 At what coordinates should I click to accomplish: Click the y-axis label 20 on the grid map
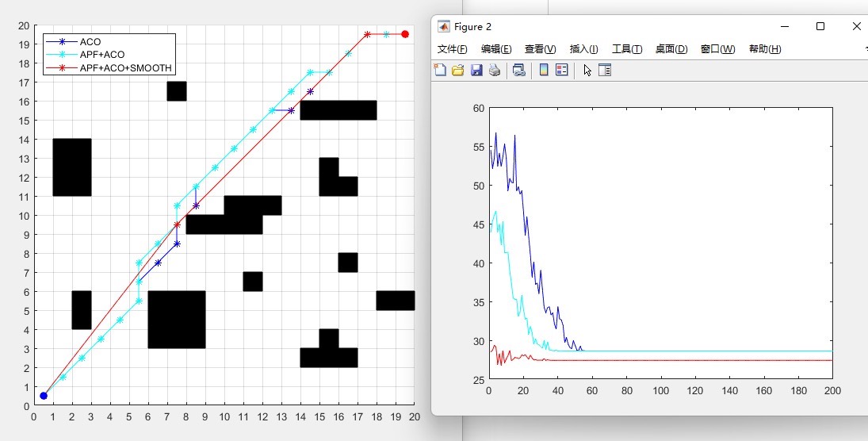(x=24, y=25)
